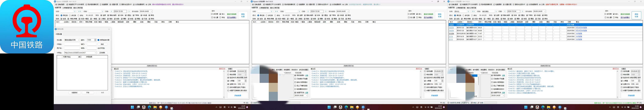Image resolution: width=644 pixels, height=110 pixels.
Task: Close the 网络设置 proxy dialog
Action: point(109,29)
